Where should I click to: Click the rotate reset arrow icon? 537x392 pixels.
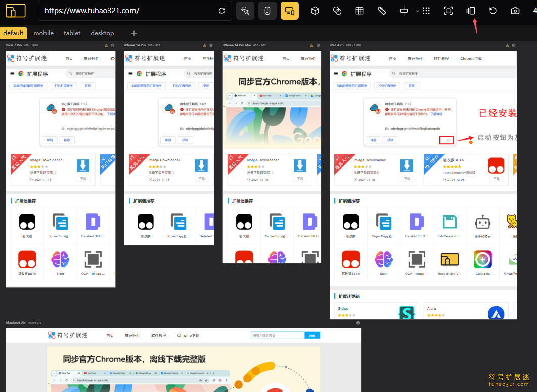(493, 11)
